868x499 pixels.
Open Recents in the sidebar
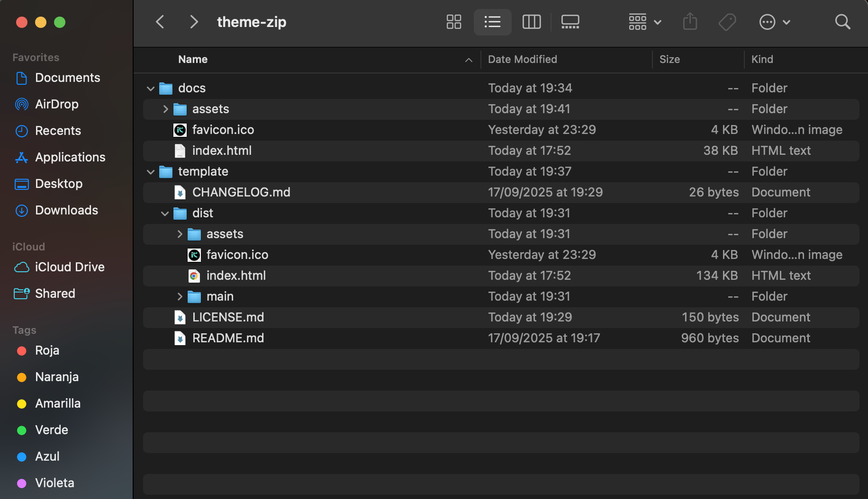(48, 131)
